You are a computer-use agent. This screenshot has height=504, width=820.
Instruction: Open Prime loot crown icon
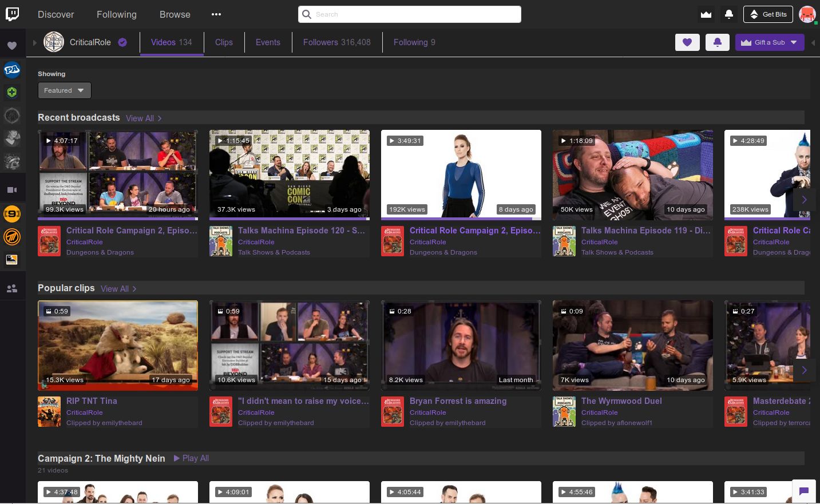[706, 14]
